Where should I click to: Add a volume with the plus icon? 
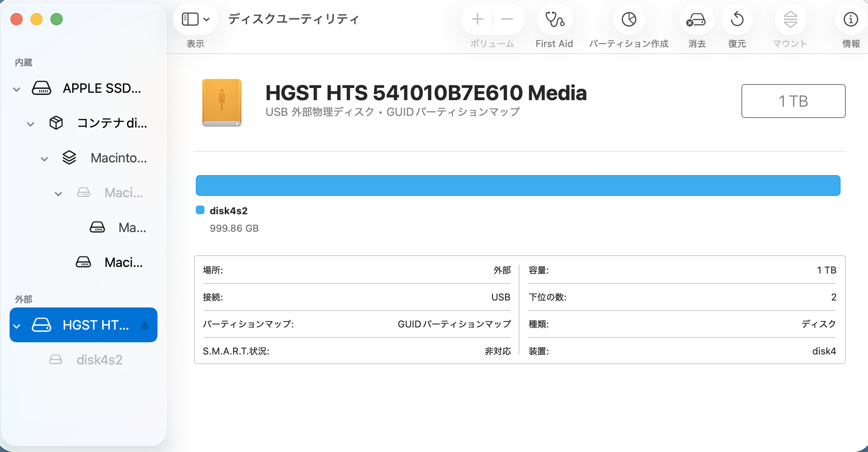click(477, 19)
